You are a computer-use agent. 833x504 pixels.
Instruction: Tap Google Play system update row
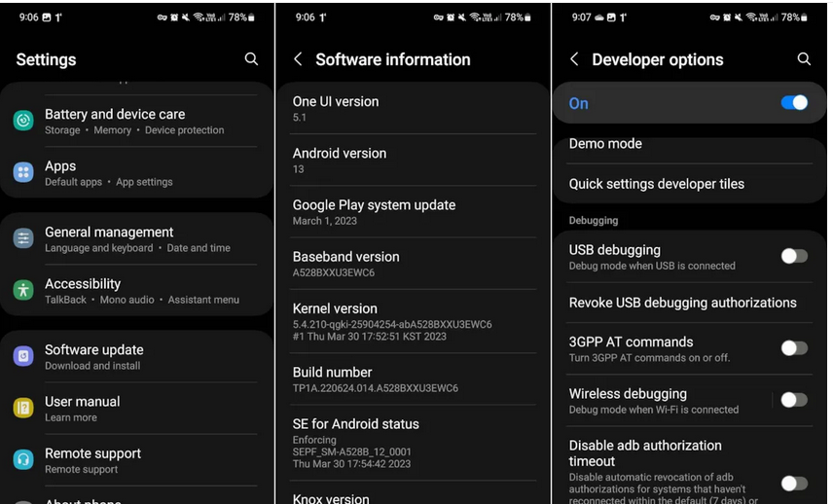(413, 212)
